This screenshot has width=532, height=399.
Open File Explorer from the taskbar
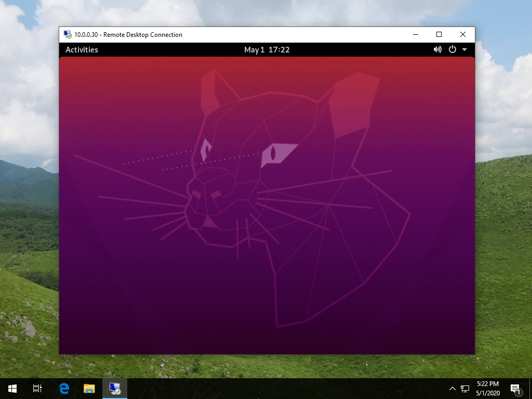point(89,388)
